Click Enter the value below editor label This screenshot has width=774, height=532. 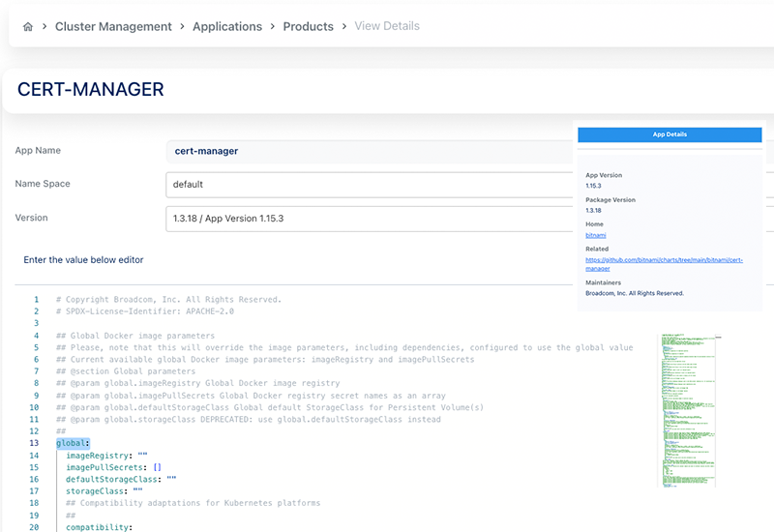click(x=83, y=259)
